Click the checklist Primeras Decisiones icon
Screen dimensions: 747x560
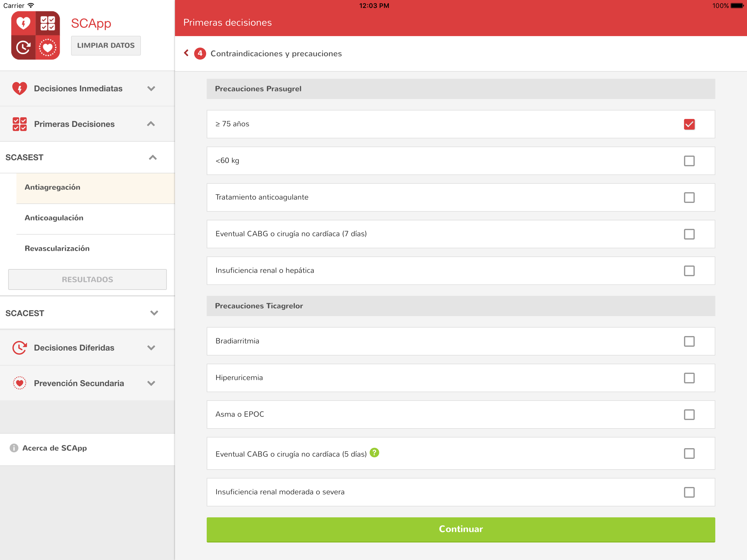(x=20, y=124)
